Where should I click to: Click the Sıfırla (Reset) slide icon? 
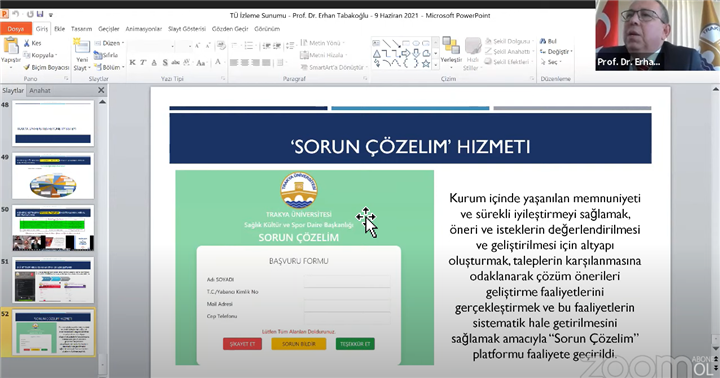(x=98, y=55)
